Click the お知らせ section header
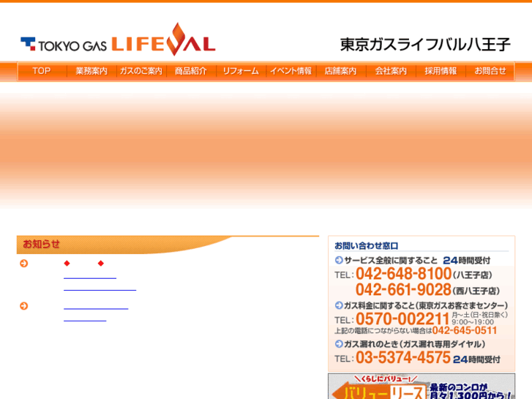The image size is (532, 399). pos(168,245)
